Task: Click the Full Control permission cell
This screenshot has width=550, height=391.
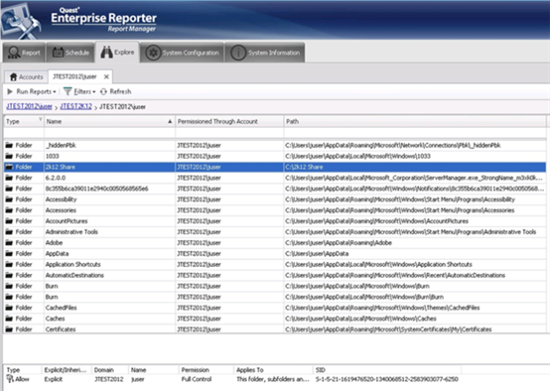Action: point(196,379)
